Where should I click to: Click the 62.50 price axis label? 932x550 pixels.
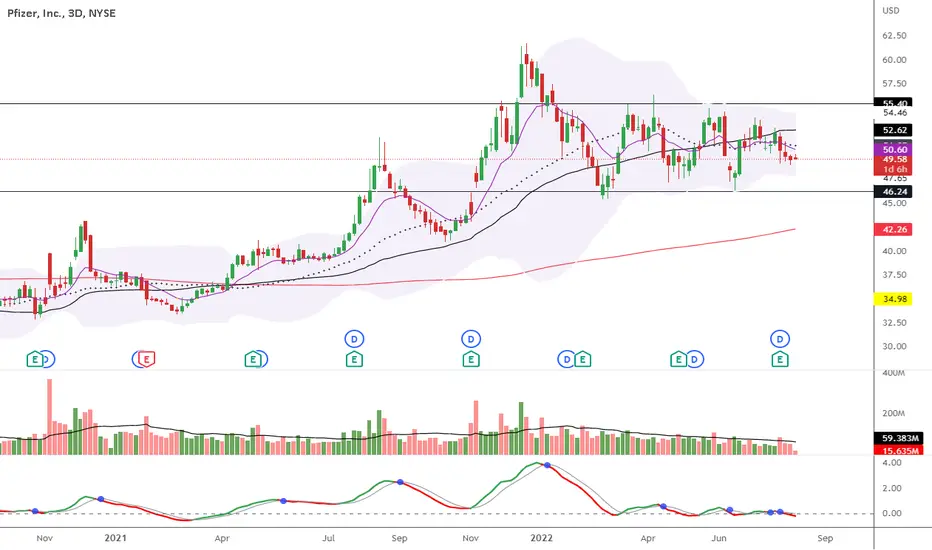pyautogui.click(x=894, y=36)
